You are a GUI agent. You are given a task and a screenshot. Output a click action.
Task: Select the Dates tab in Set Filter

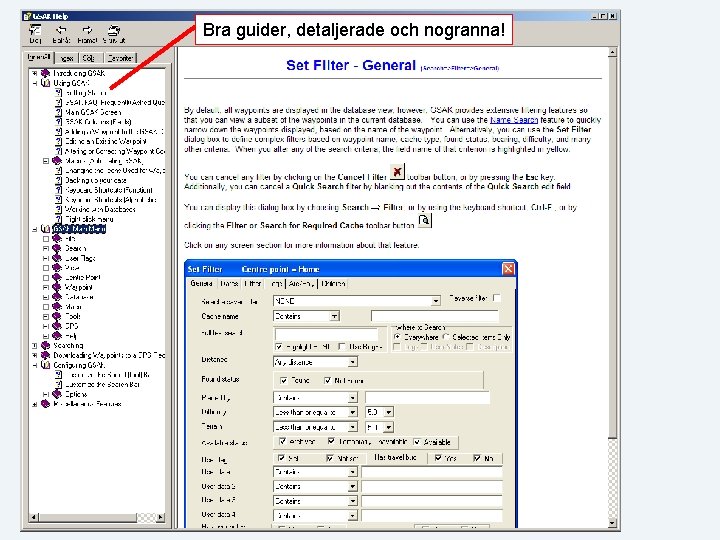coord(229,284)
